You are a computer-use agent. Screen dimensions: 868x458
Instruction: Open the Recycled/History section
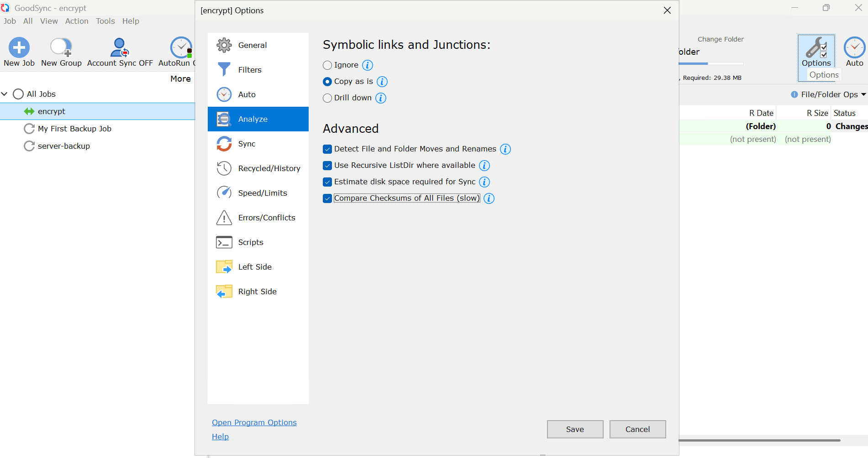pos(258,168)
